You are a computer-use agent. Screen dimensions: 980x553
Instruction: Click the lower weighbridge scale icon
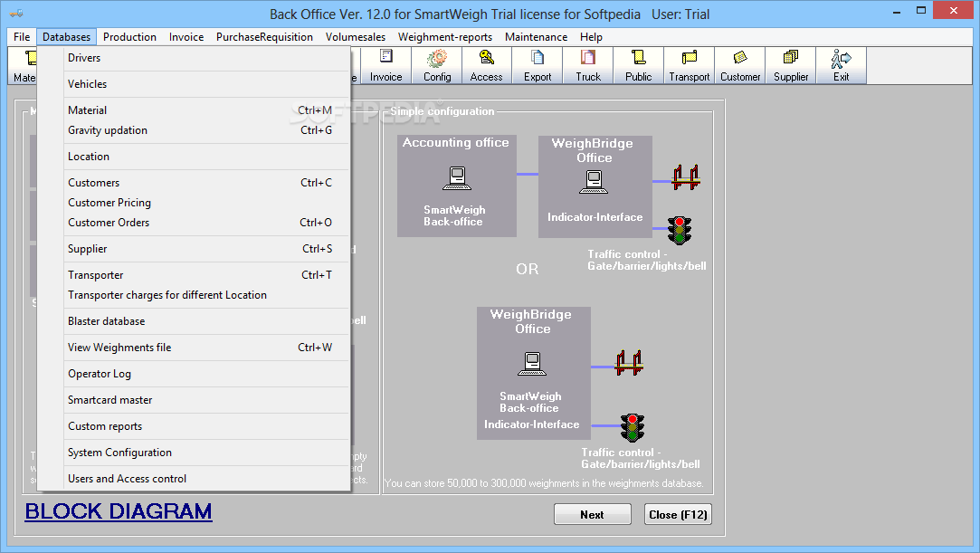pos(629,363)
